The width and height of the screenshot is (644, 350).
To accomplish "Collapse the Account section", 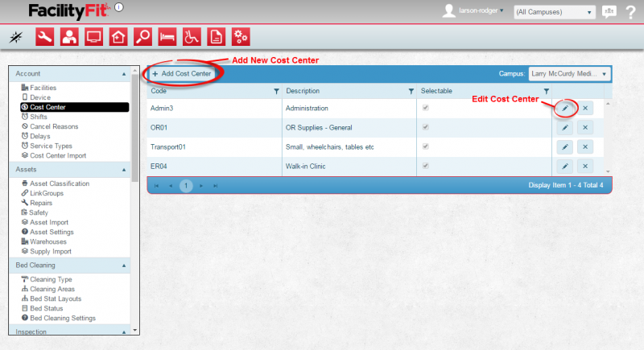I will [x=124, y=74].
